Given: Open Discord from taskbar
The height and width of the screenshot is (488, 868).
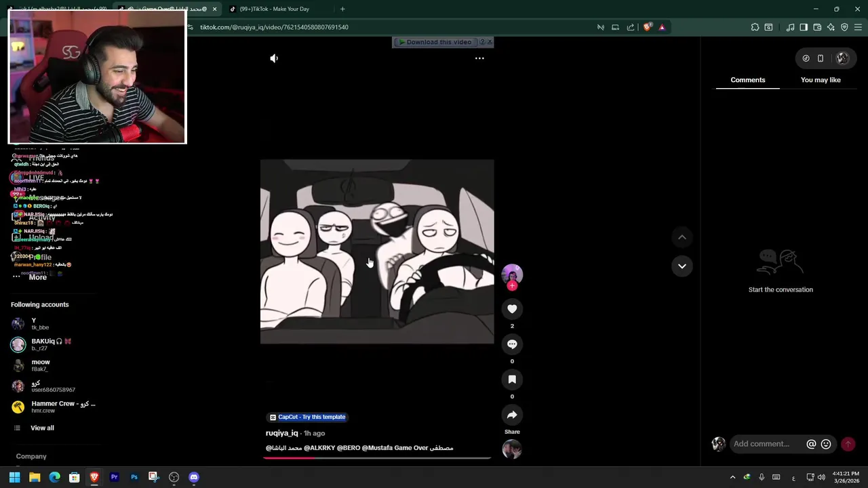Looking at the screenshot, I should click(194, 477).
